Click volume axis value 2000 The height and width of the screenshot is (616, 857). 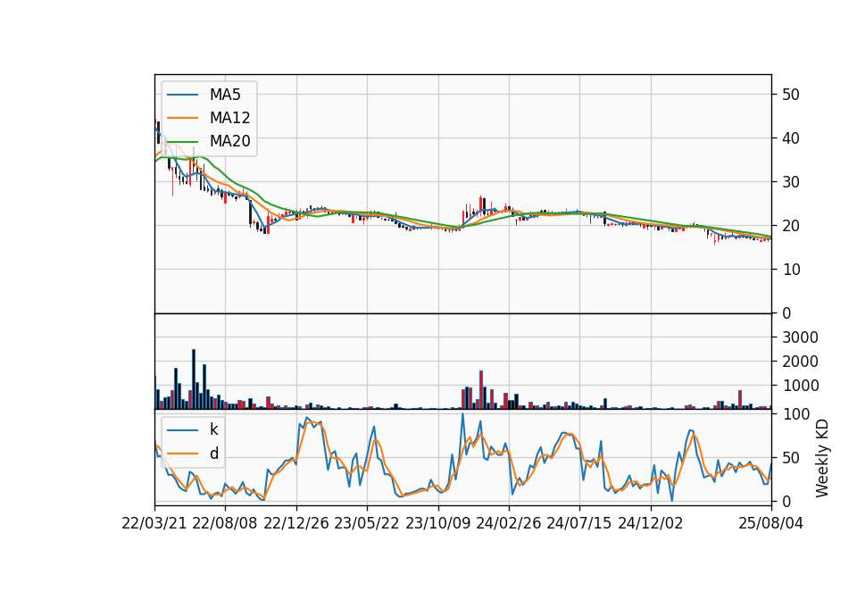click(x=800, y=362)
